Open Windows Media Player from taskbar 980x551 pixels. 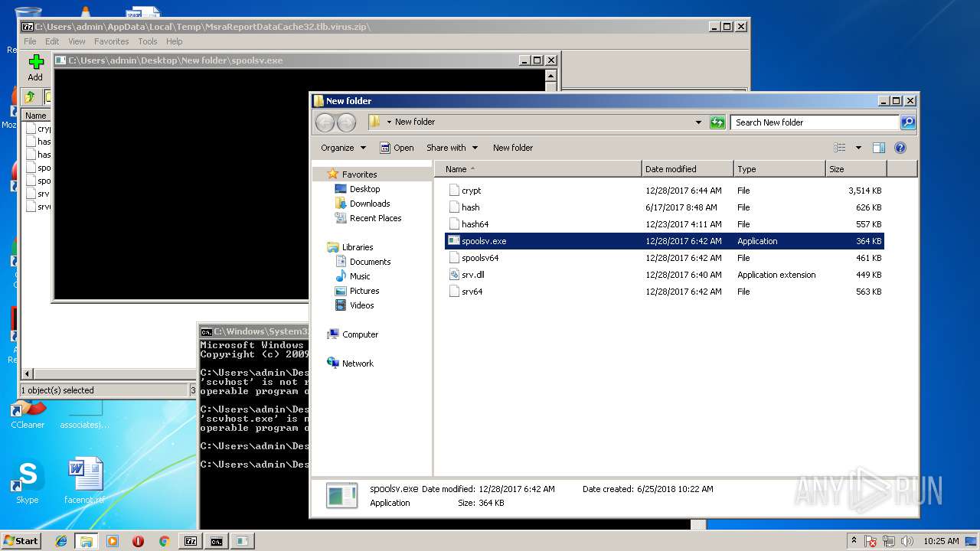point(113,541)
